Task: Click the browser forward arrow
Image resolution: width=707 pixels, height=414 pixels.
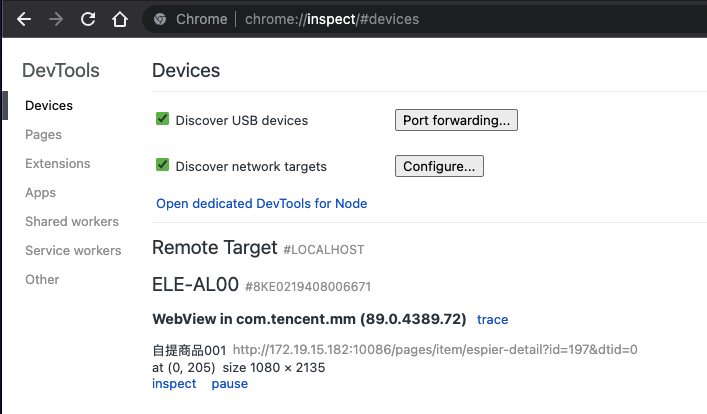Action: click(x=56, y=19)
